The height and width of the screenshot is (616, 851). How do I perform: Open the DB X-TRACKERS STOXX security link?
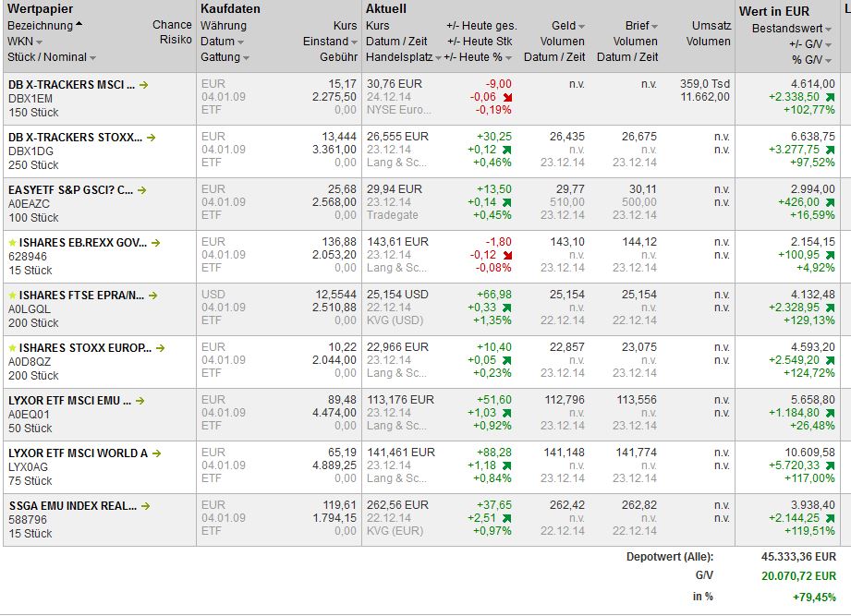[x=75, y=138]
